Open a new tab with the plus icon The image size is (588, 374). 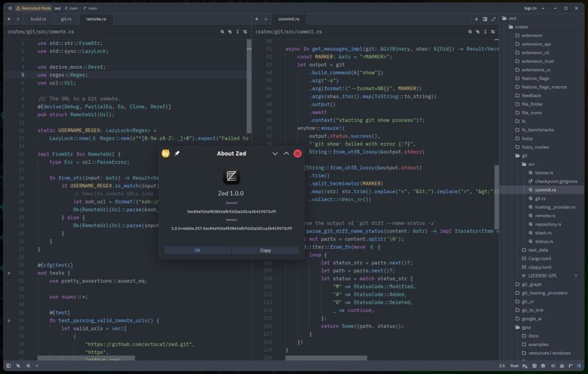coord(476,18)
